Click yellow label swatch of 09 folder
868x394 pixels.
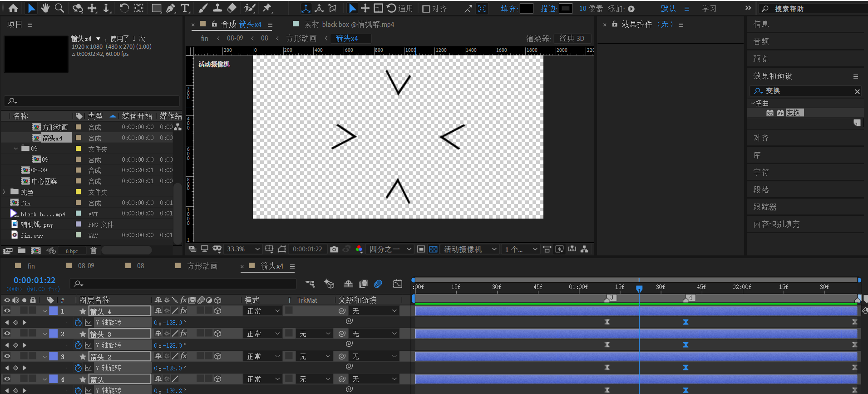pos(78,149)
